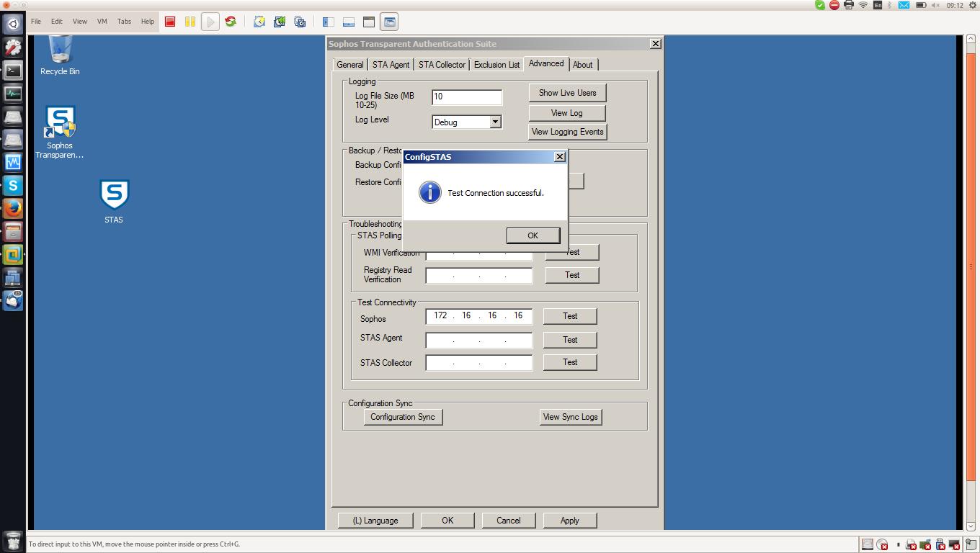
Task: Switch to the About tab
Action: pyautogui.click(x=583, y=65)
